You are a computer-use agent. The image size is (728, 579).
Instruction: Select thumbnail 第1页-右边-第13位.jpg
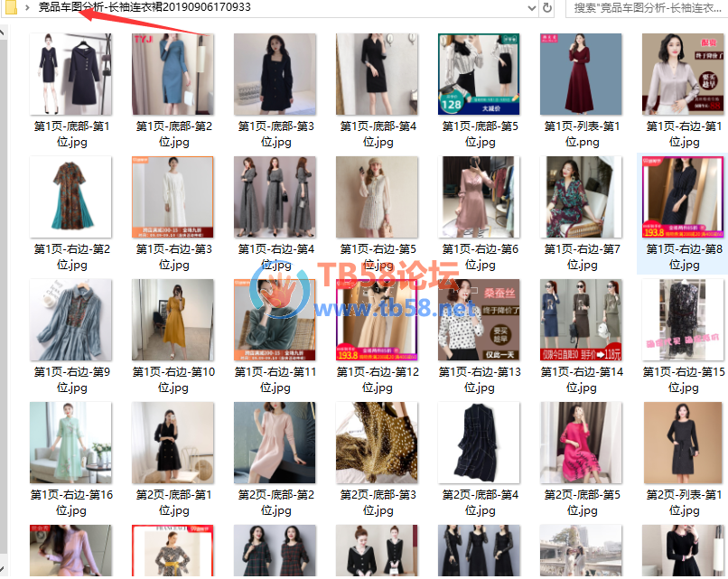pos(479,320)
